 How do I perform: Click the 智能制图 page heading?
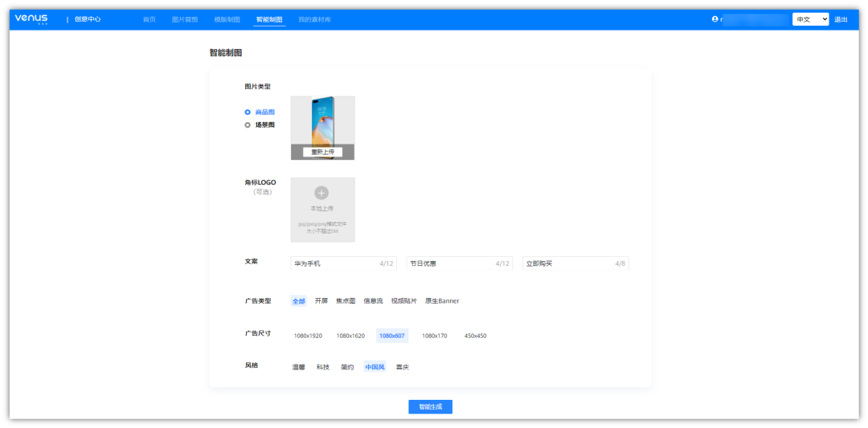pyautogui.click(x=226, y=53)
